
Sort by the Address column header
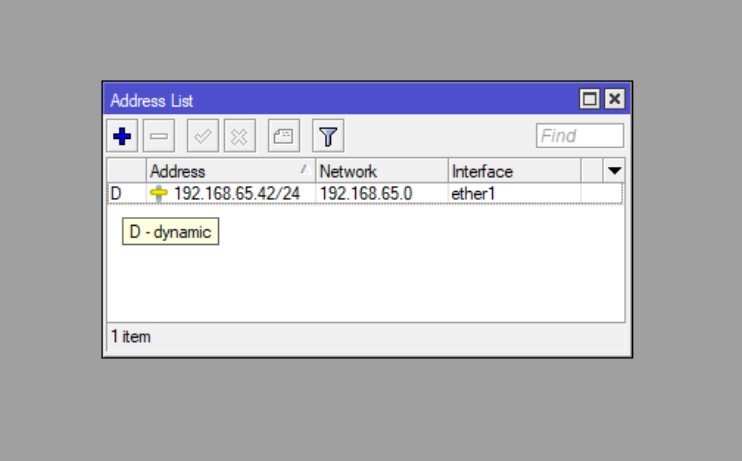228,171
